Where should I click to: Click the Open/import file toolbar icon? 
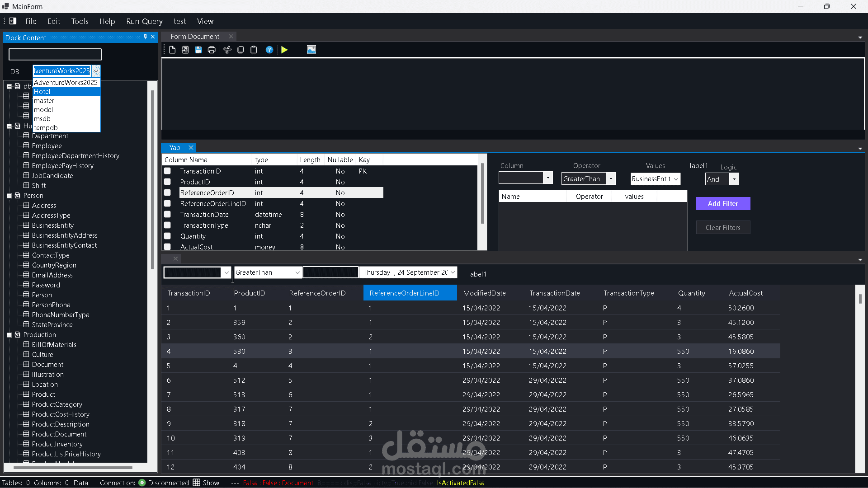[185, 50]
